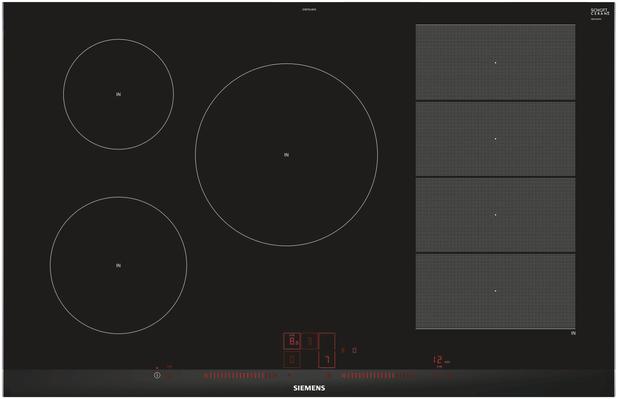618x399 pixels.
Task: Tap the main power on/off icon
Action: [157, 375]
